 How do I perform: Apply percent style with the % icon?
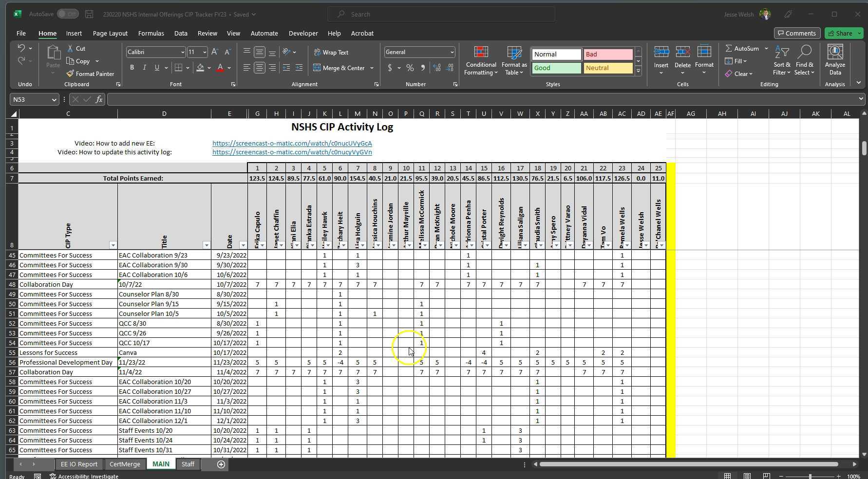click(x=410, y=68)
